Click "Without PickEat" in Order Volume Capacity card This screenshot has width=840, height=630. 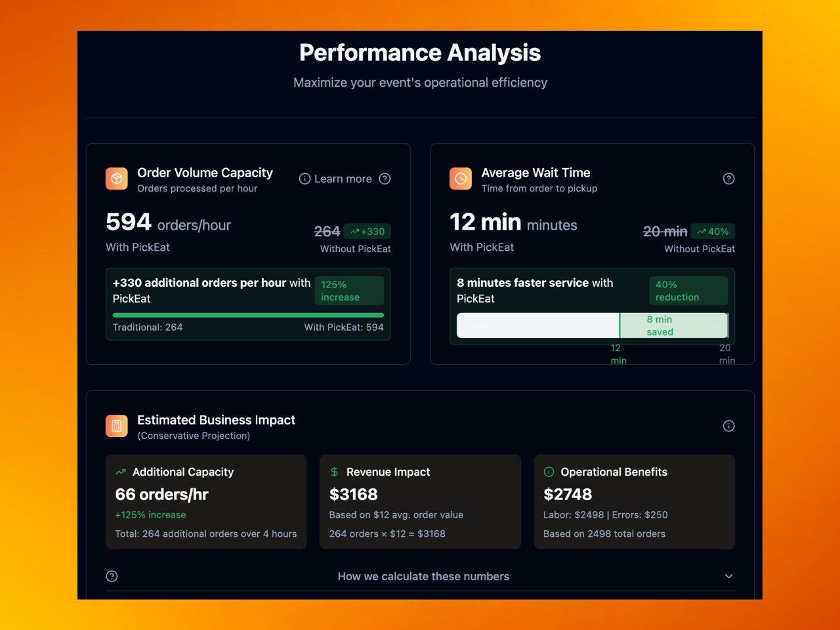[x=356, y=249]
